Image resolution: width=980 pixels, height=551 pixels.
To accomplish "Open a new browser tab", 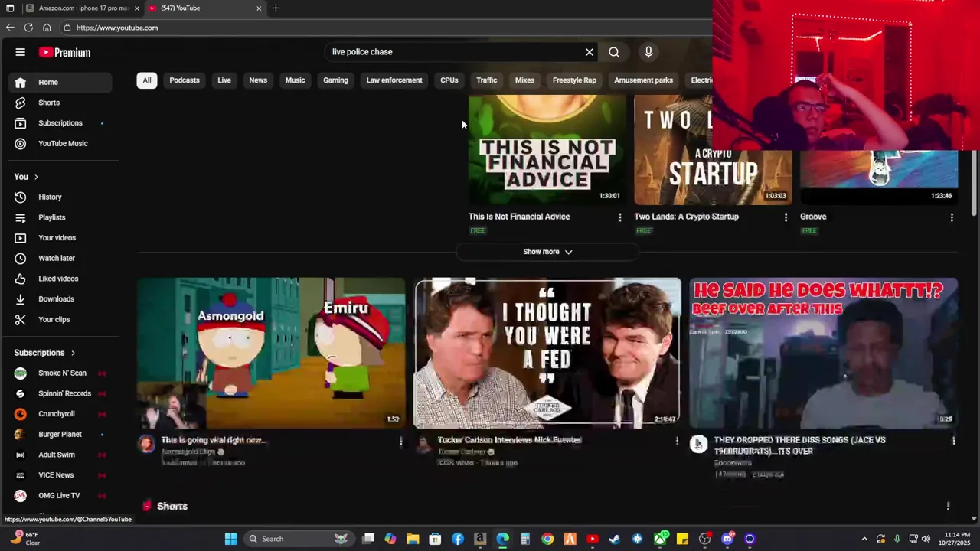I will 276,8.
